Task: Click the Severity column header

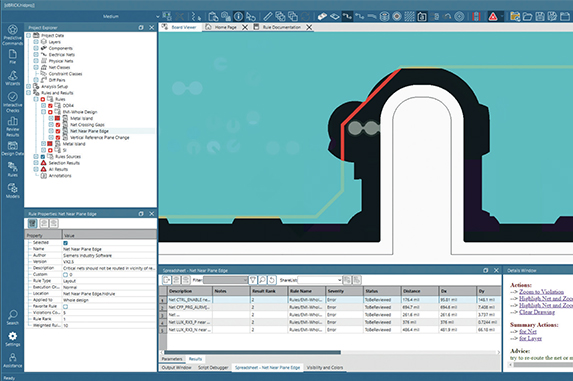Action: tap(344, 291)
